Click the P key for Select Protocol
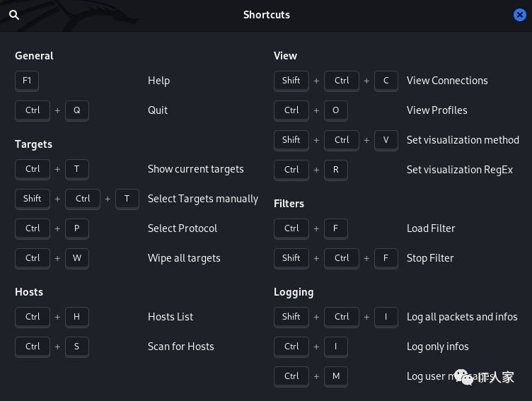This screenshot has width=532, height=401. 77,228
